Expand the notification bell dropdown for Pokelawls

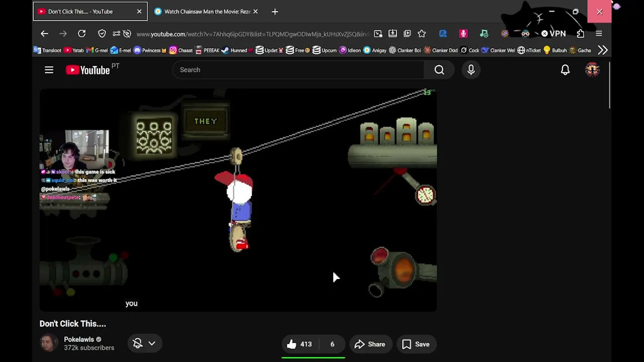(x=144, y=343)
